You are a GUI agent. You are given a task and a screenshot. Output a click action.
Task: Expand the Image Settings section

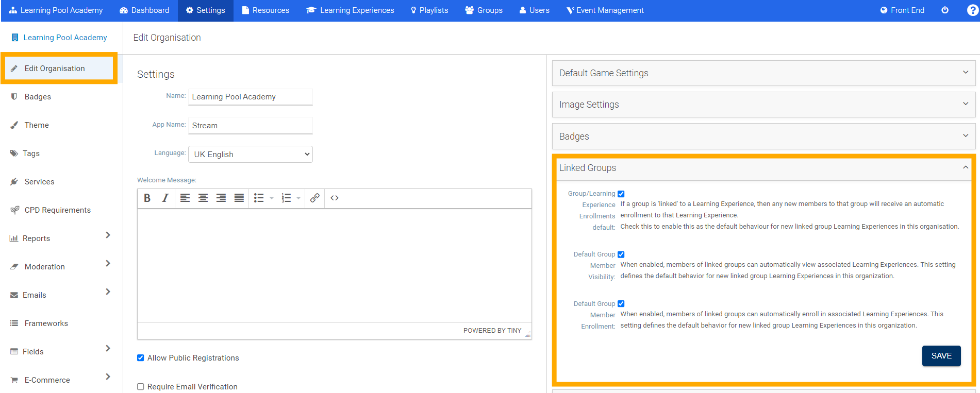pyautogui.click(x=763, y=105)
